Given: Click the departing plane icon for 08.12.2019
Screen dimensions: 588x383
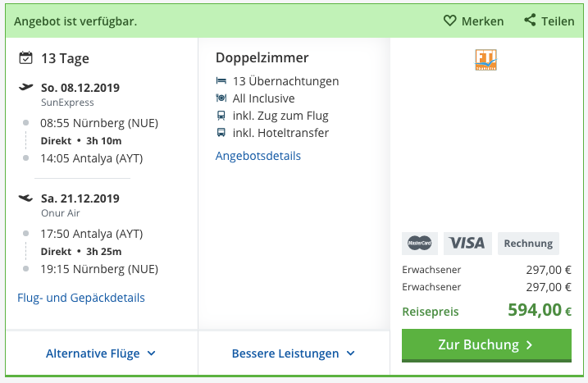Looking at the screenshot, I should tap(26, 87).
